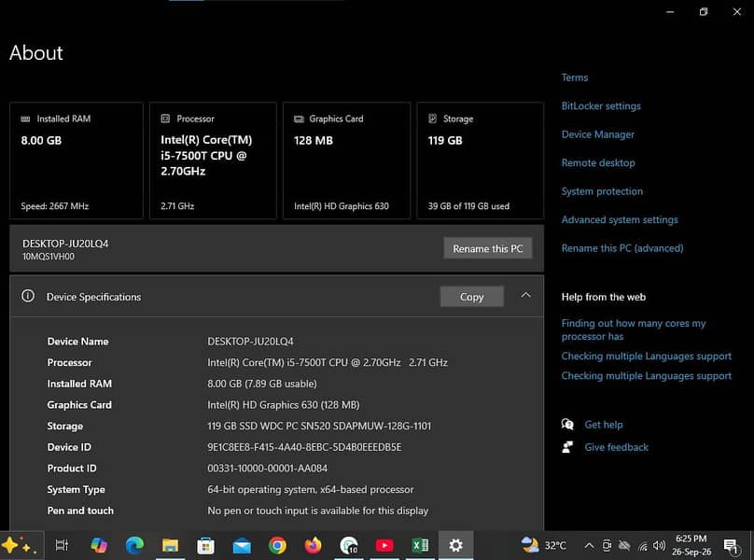This screenshot has height=560, width=754.
Task: Open Remote desktop link
Action: coord(598,162)
